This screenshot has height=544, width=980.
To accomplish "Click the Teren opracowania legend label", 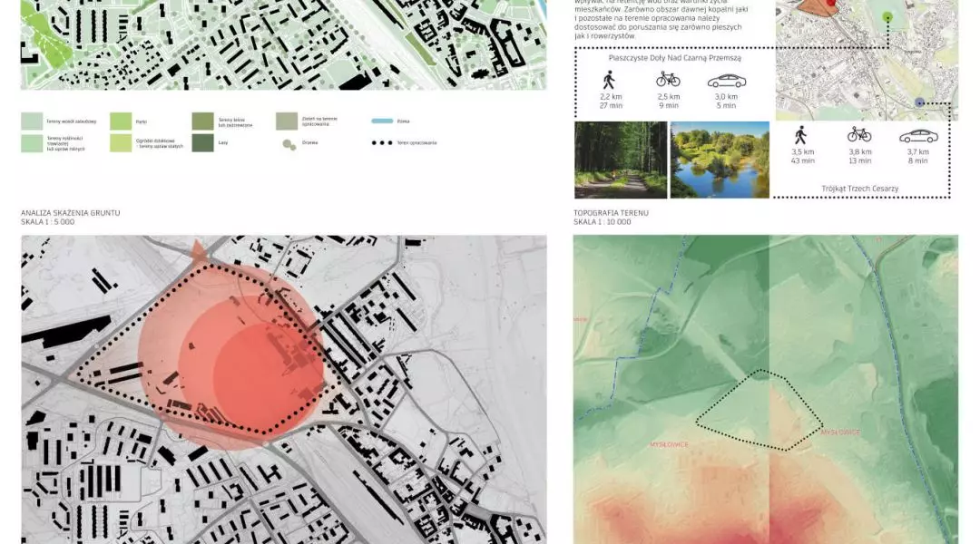I will (x=416, y=143).
